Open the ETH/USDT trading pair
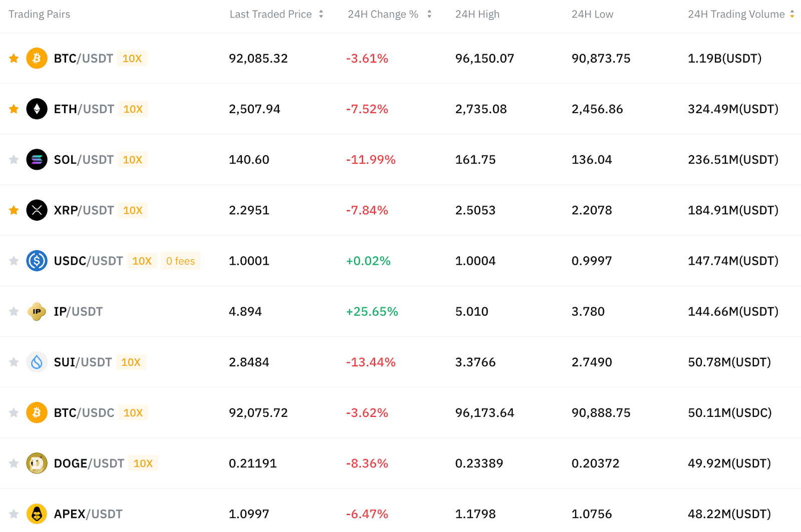This screenshot has width=801, height=532. (x=84, y=109)
